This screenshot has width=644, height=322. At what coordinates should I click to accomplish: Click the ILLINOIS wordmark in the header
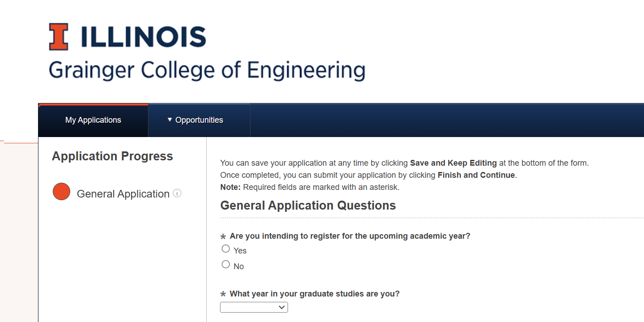click(143, 37)
